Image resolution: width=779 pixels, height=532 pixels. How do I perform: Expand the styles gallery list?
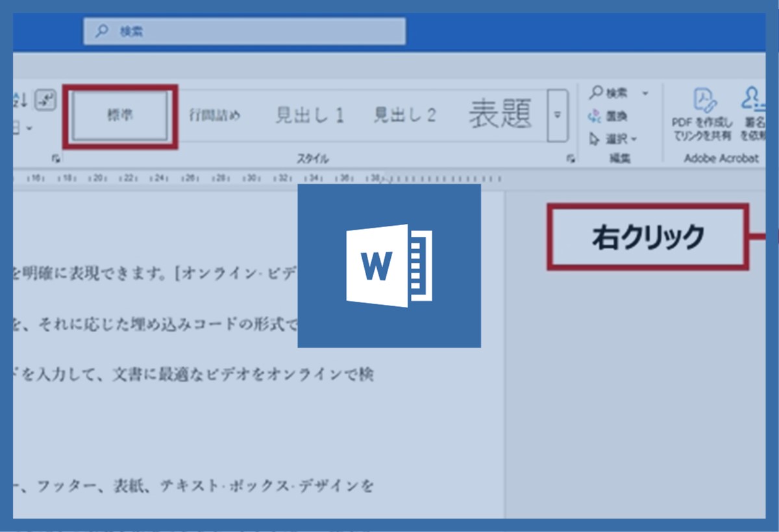pos(557,115)
